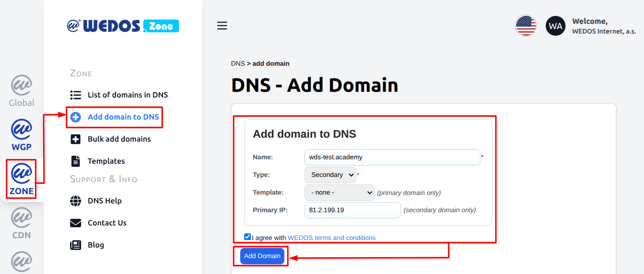
Task: Switch to the CDN service icon
Action: (x=22, y=223)
